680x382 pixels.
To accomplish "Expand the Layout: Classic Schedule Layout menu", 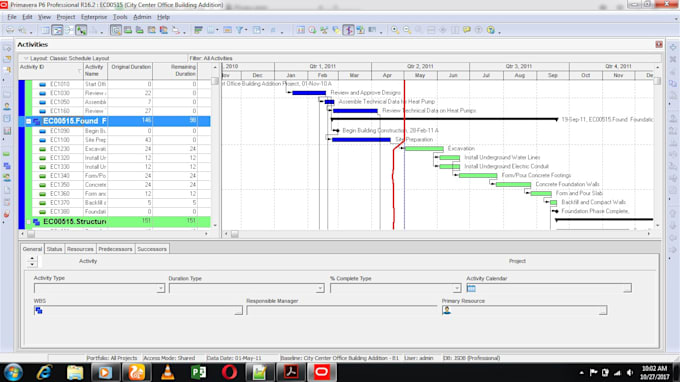I will (26, 58).
